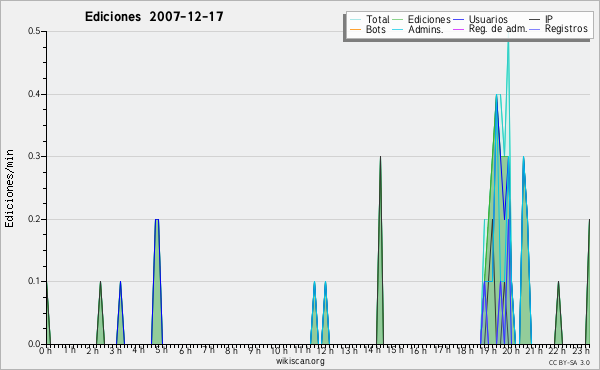Click the 0 h label on x-axis

[45, 350]
